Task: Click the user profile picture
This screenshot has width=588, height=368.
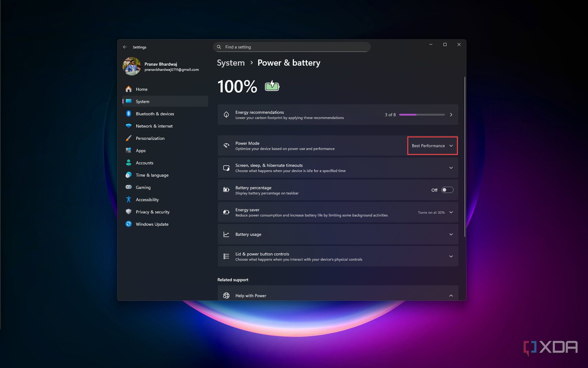Action: pyautogui.click(x=132, y=66)
